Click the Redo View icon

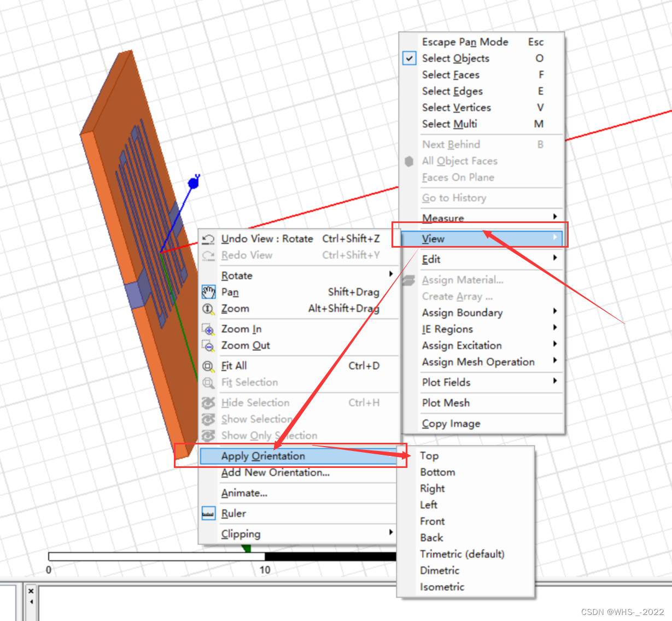(x=208, y=255)
